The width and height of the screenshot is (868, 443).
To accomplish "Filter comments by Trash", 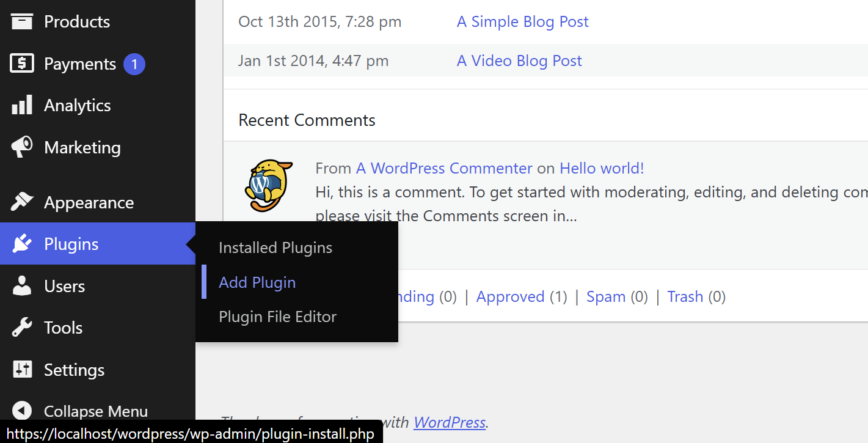I will click(x=685, y=297).
